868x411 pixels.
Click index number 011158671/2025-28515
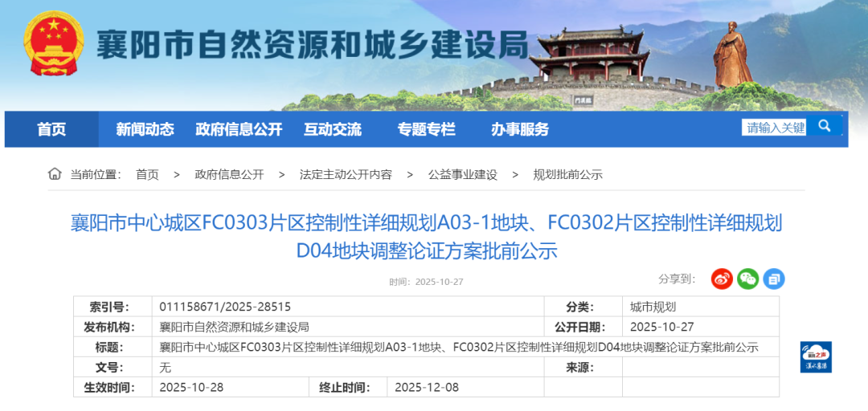click(225, 307)
